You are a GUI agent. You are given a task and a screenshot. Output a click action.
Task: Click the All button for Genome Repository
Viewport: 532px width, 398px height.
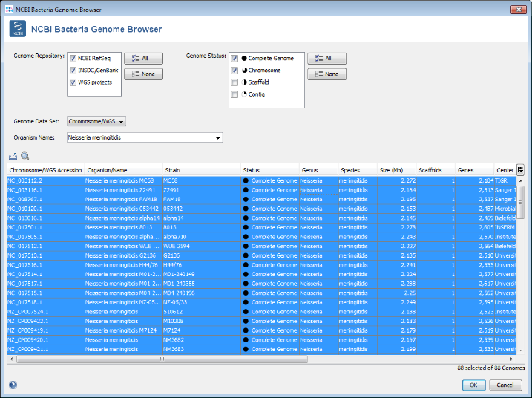point(143,59)
